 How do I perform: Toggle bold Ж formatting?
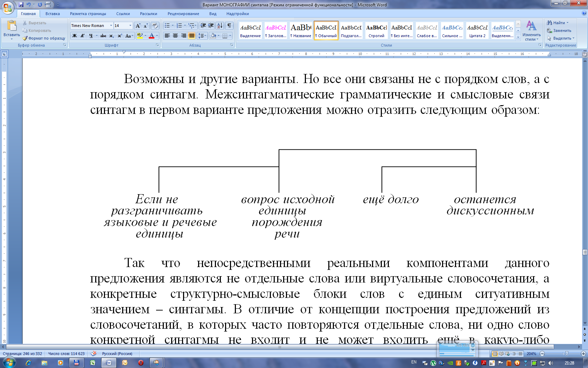point(75,36)
